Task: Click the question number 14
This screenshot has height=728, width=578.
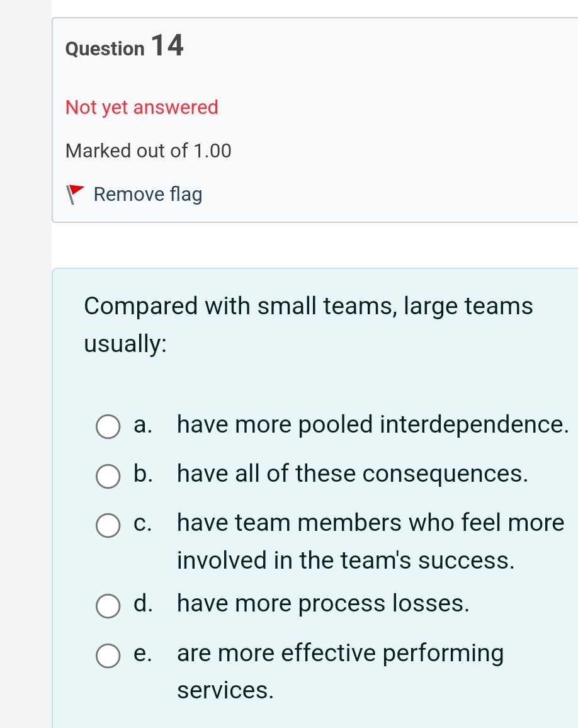Action: pyautogui.click(x=167, y=46)
